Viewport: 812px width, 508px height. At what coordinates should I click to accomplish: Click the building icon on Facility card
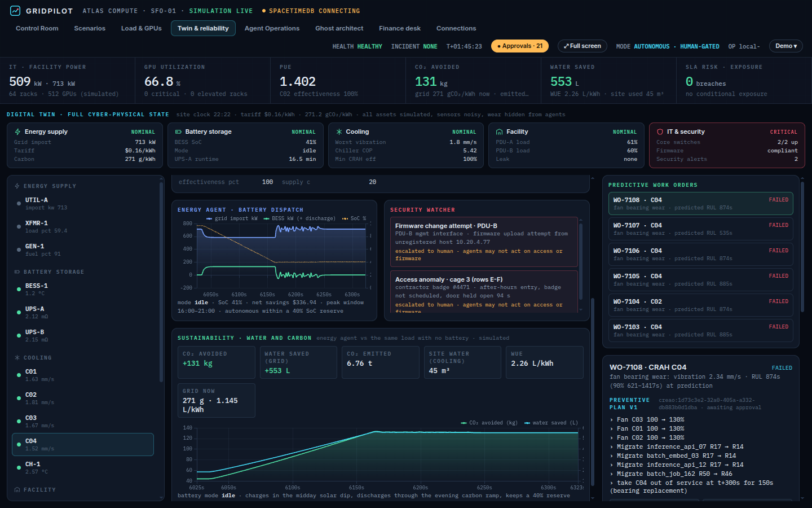tap(500, 132)
